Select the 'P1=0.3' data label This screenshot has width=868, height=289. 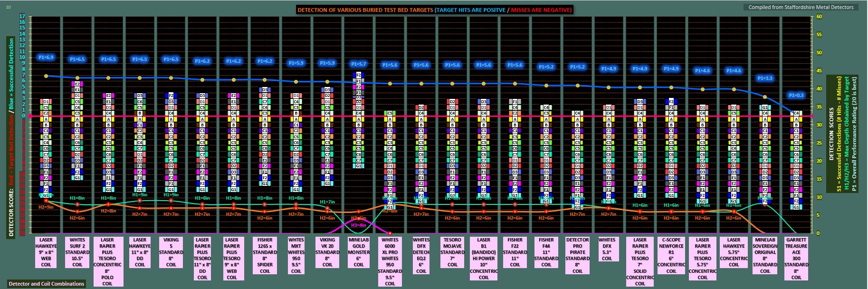pyautogui.click(x=796, y=95)
